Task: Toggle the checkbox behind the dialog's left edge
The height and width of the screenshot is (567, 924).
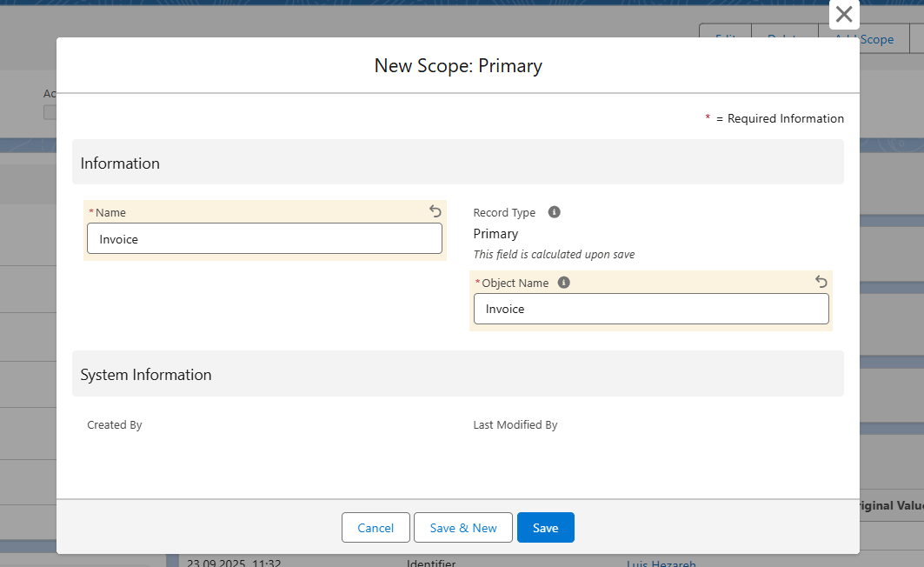Action: [50, 112]
